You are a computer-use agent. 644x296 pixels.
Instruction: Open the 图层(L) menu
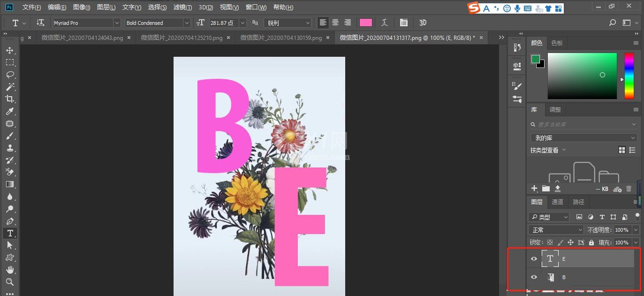[106, 8]
